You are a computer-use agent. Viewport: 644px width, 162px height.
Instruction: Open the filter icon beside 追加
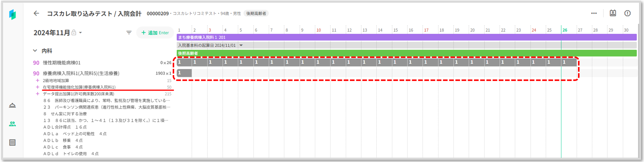tap(129, 33)
